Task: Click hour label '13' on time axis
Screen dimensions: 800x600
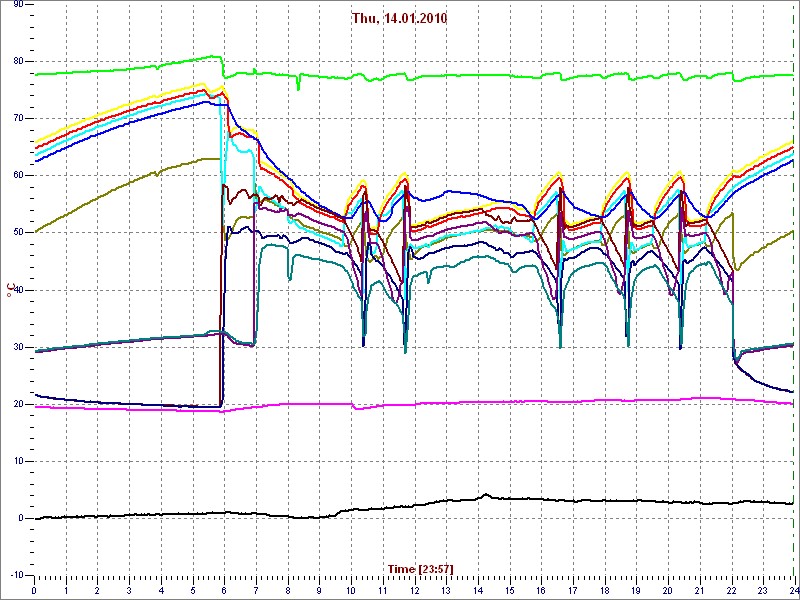Action: coord(446,590)
